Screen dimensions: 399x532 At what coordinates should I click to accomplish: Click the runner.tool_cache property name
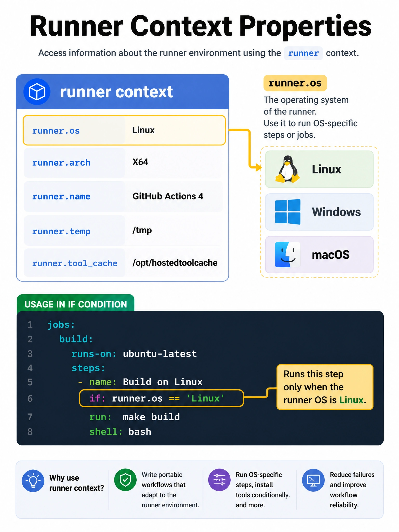(x=75, y=263)
